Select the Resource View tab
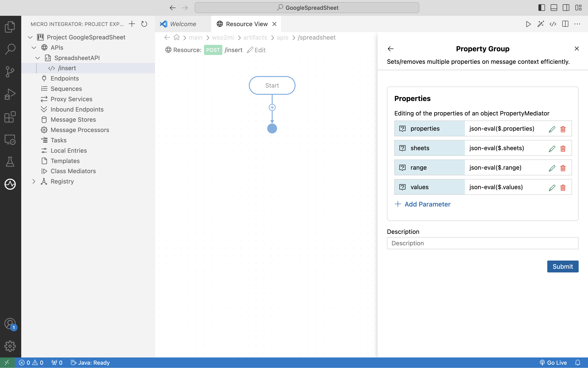Screen dimensions: 588x368 click(246, 24)
